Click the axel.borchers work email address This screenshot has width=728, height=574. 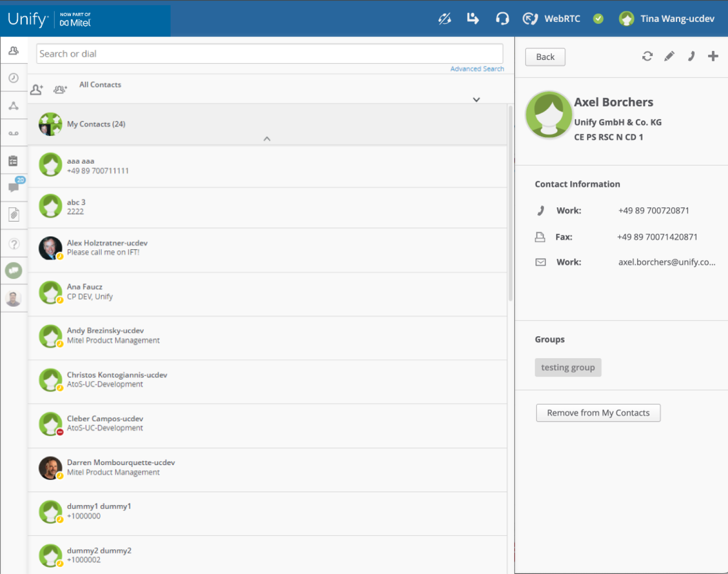click(x=667, y=262)
